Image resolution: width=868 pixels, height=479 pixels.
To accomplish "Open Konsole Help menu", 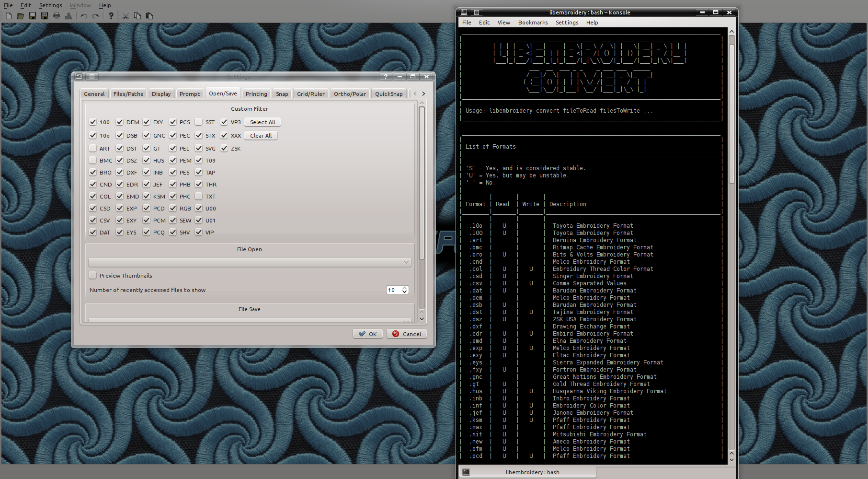I will tap(592, 23).
